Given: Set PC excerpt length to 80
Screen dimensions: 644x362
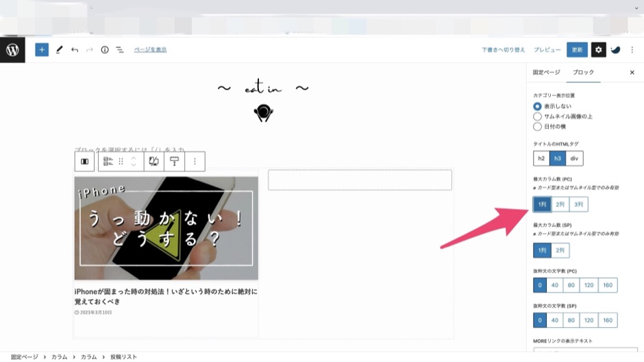Looking at the screenshot, I should click(x=571, y=285).
